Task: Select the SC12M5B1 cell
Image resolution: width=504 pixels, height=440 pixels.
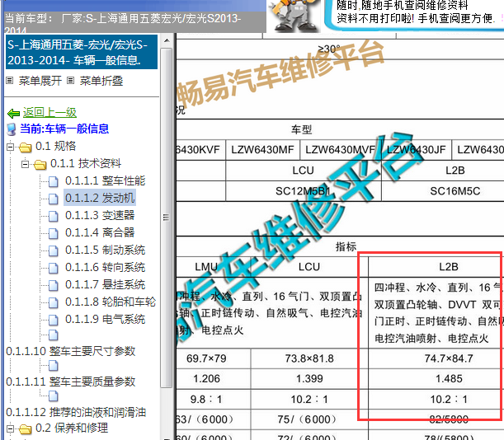Action: pos(303,191)
